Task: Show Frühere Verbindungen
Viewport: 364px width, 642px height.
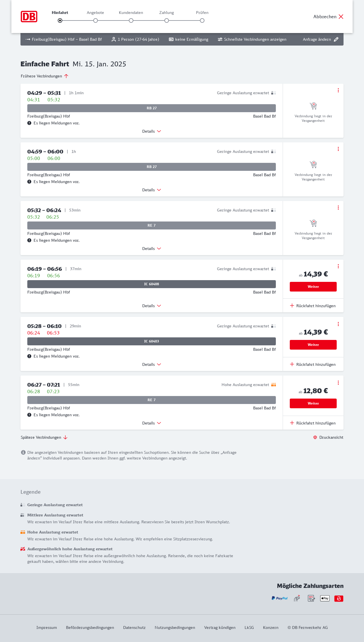Action: pos(45,76)
